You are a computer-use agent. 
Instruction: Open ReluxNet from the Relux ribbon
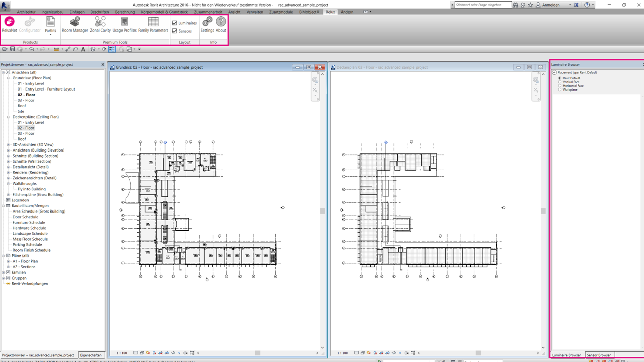click(9, 24)
